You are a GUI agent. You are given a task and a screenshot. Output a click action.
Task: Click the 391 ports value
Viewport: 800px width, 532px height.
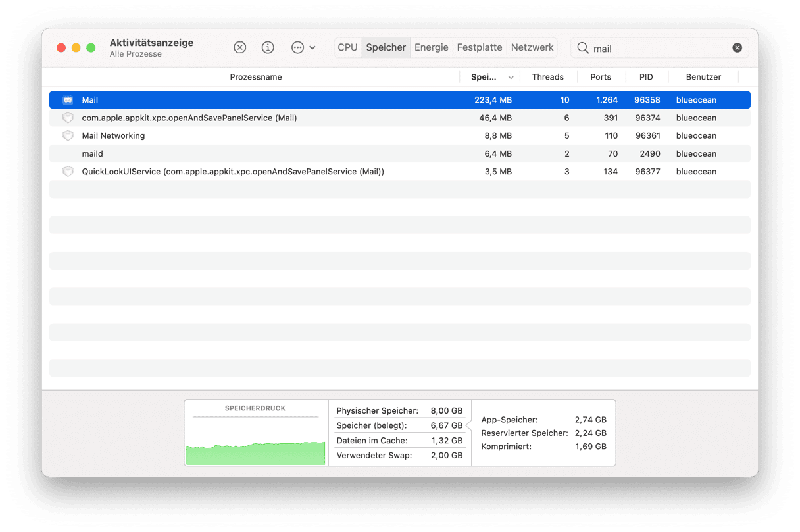click(611, 118)
